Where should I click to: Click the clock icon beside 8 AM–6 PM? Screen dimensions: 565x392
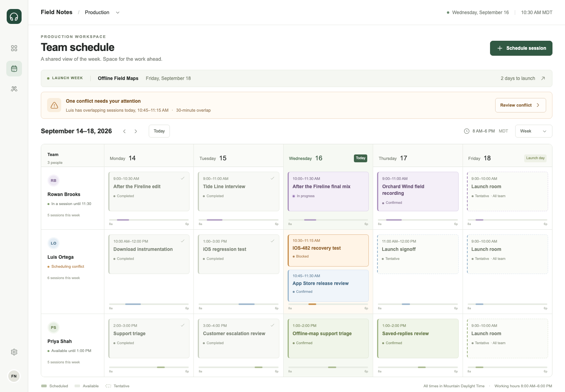pos(467,131)
